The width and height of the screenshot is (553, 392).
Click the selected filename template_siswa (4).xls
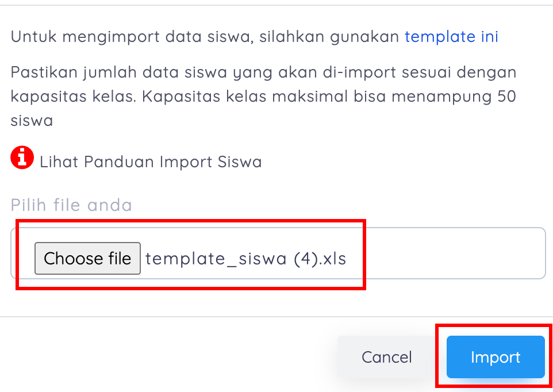click(246, 259)
